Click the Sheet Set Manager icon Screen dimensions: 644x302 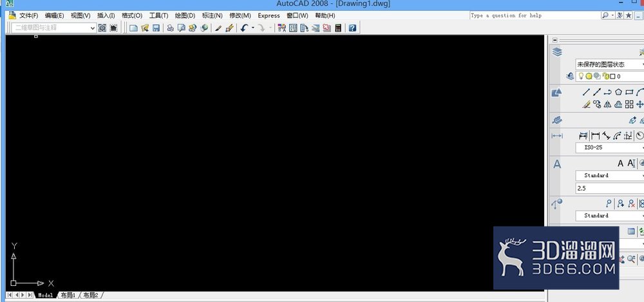tap(316, 28)
